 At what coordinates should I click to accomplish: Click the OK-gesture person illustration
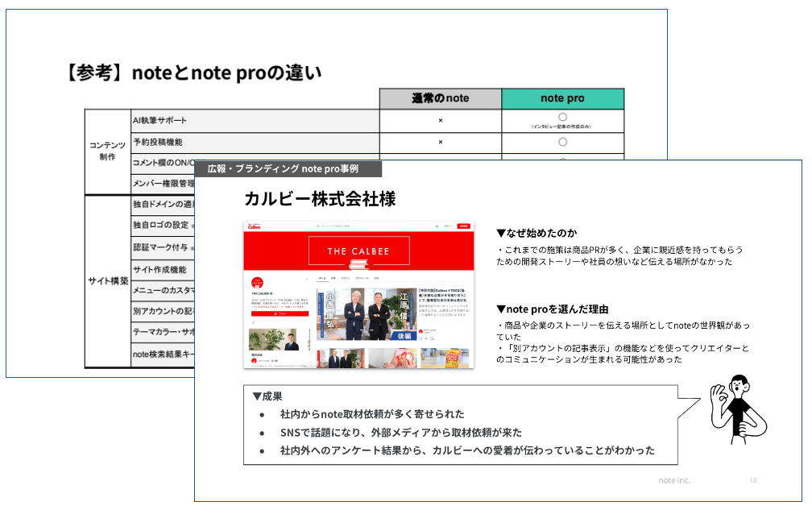(x=737, y=409)
